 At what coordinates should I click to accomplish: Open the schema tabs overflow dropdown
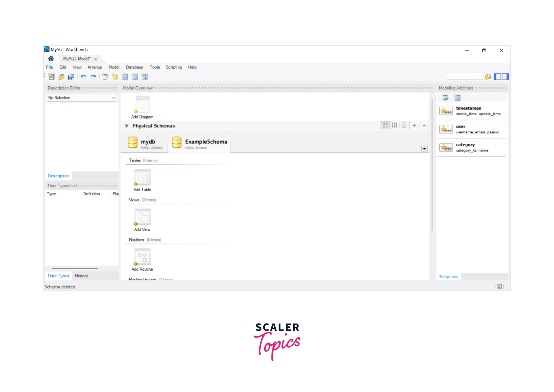click(x=424, y=149)
